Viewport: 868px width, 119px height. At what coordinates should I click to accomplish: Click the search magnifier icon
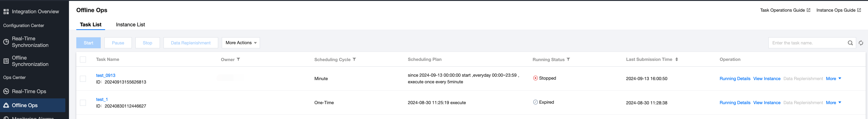coord(850,43)
